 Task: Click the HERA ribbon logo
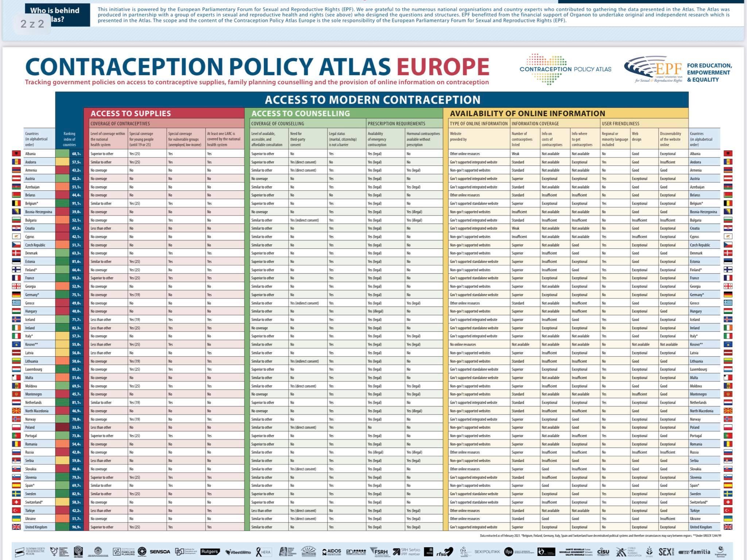(x=263, y=552)
